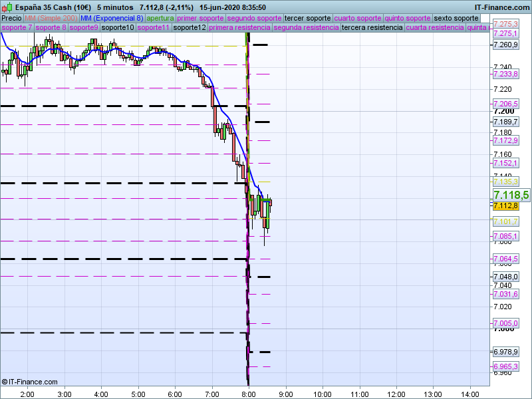Click the IT-Finance.com link at top right
The width and height of the screenshot is (532, 399).
click(502, 7)
